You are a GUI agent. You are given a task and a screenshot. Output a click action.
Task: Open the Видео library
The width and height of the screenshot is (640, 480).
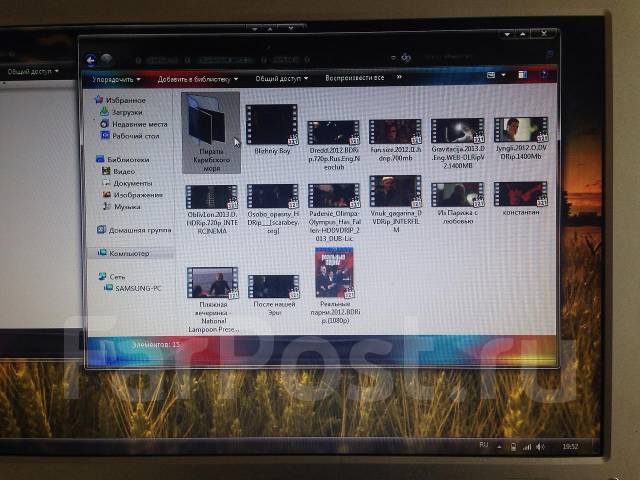[x=104, y=171]
